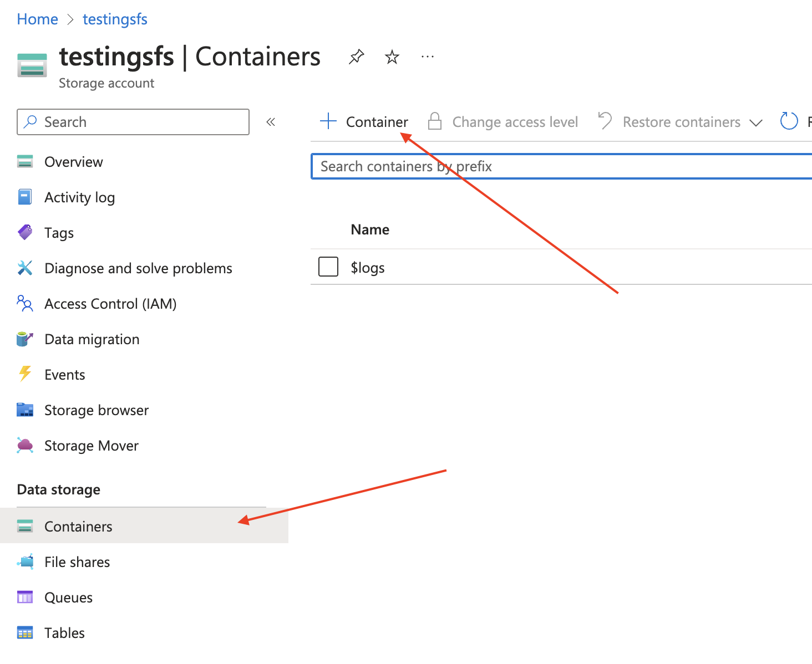The width and height of the screenshot is (812, 664).
Task: Click the Storage account subtitle text
Action: click(106, 83)
